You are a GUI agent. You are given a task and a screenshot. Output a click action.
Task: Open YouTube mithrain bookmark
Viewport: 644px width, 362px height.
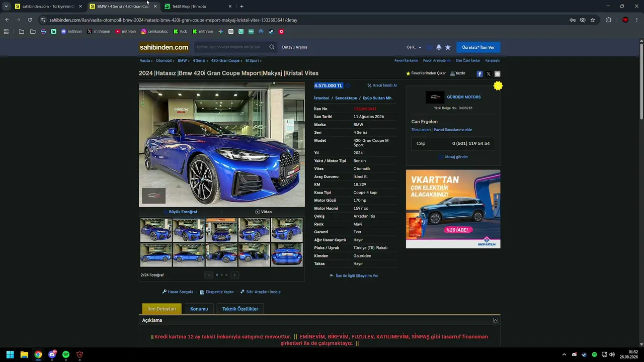pos(125,31)
